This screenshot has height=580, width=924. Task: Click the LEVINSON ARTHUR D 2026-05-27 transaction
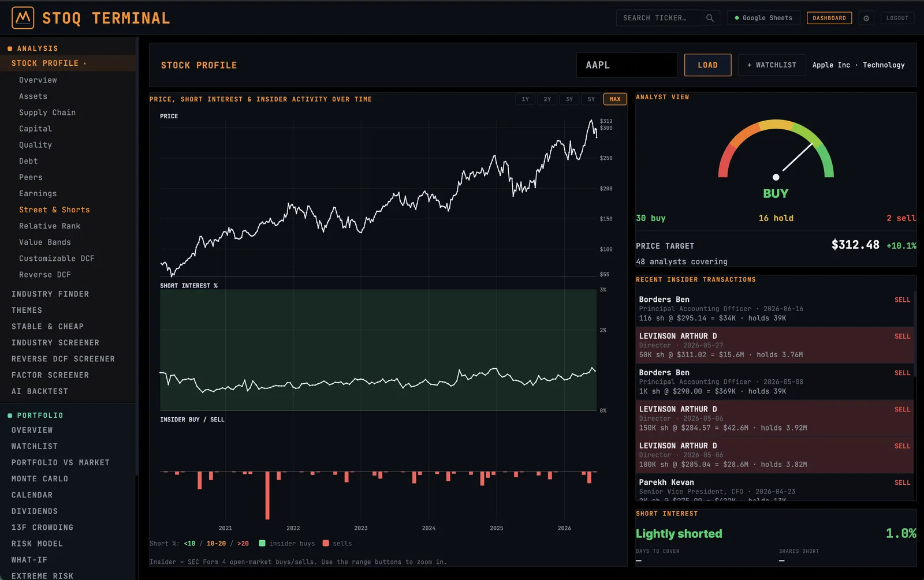774,345
